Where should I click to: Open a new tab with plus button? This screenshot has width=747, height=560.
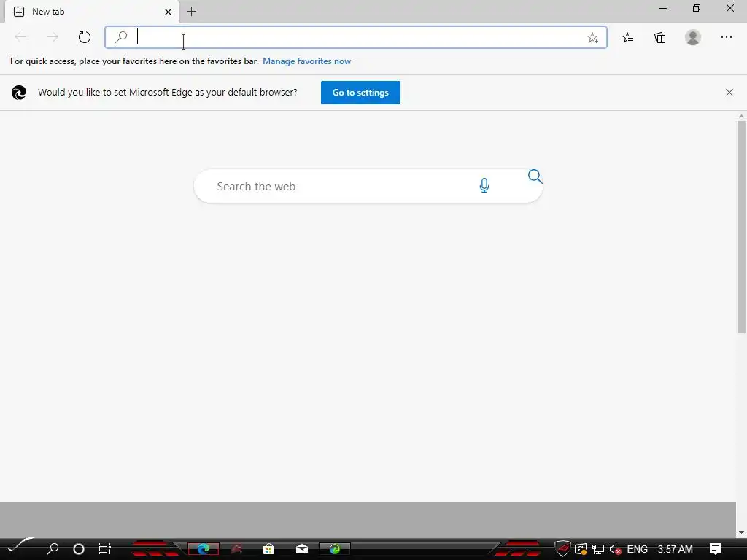pyautogui.click(x=192, y=12)
